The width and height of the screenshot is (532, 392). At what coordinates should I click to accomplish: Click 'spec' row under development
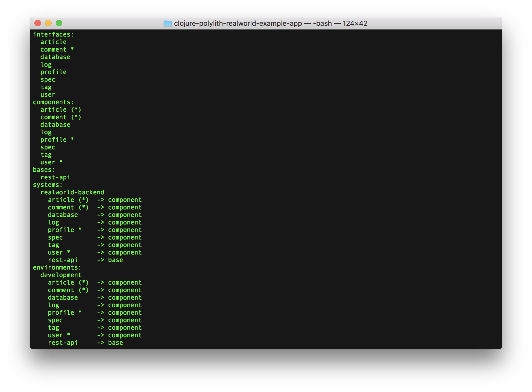(55, 320)
